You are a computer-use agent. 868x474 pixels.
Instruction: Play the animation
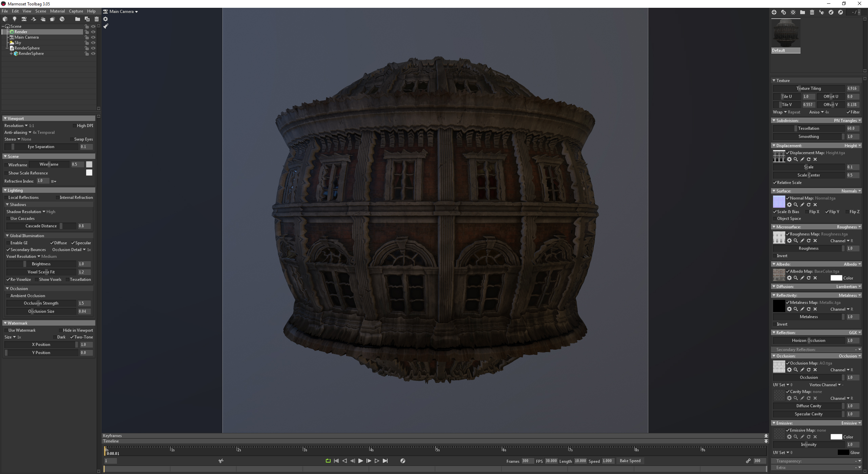click(x=361, y=461)
